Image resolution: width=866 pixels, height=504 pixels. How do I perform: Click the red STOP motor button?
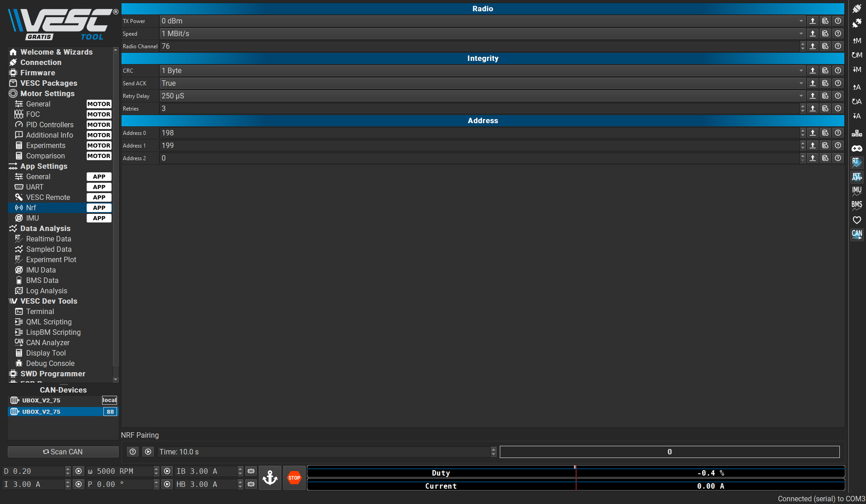[294, 478]
